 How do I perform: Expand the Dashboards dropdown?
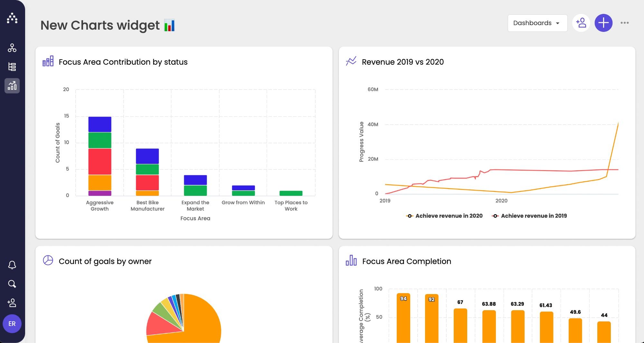tap(537, 23)
